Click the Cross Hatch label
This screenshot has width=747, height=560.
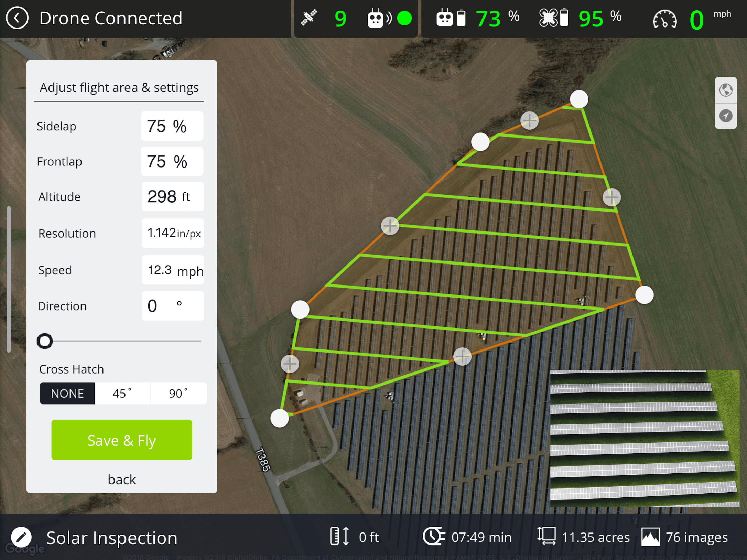pyautogui.click(x=72, y=369)
